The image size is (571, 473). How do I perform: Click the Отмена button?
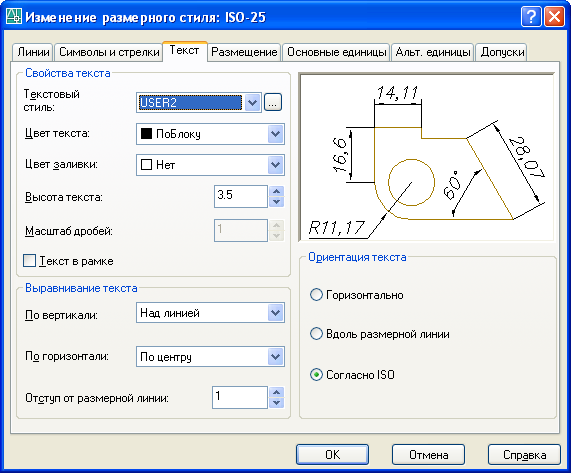click(428, 454)
